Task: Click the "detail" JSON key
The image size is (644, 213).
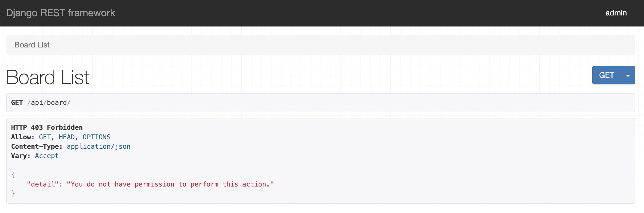Action: [43, 184]
